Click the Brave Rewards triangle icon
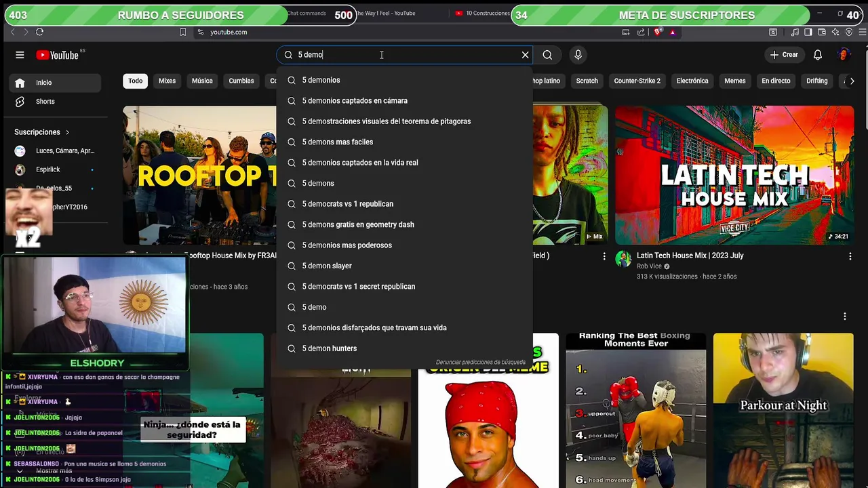This screenshot has height=488, width=868. point(672,32)
